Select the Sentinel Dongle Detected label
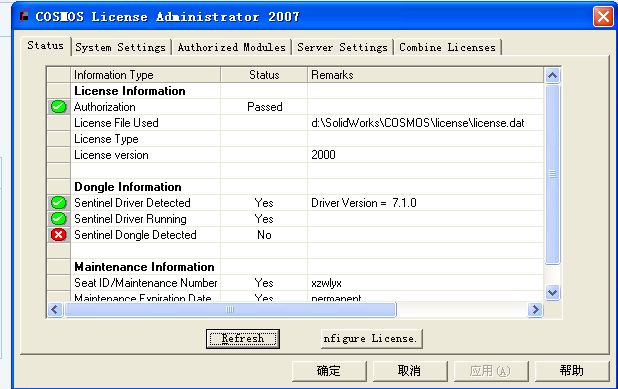The image size is (618, 389). 135,235
